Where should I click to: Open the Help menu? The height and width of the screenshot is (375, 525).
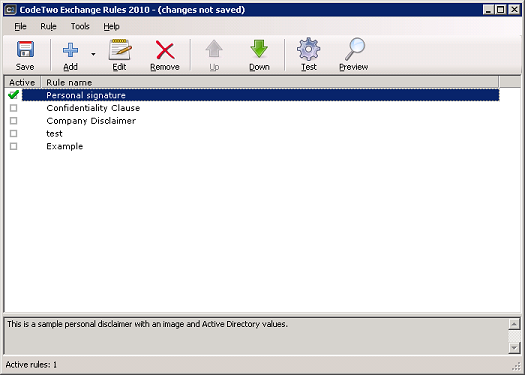click(111, 26)
